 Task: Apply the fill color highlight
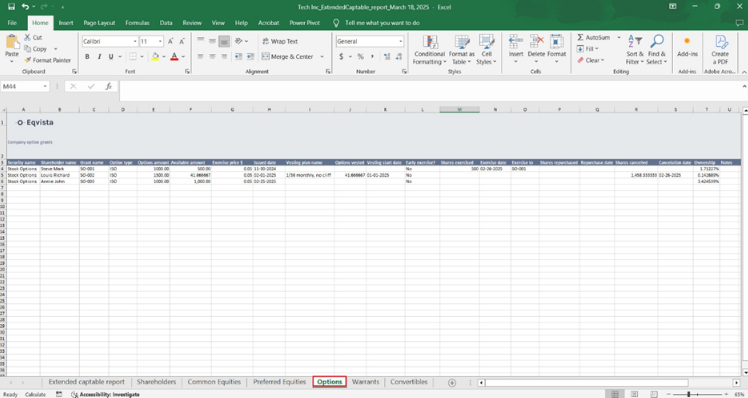155,56
